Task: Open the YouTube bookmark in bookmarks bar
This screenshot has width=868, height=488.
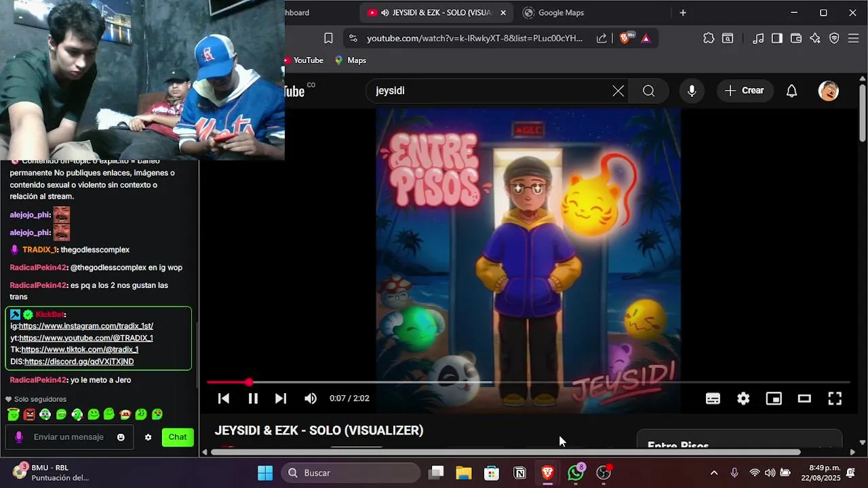Action: pyautogui.click(x=303, y=60)
